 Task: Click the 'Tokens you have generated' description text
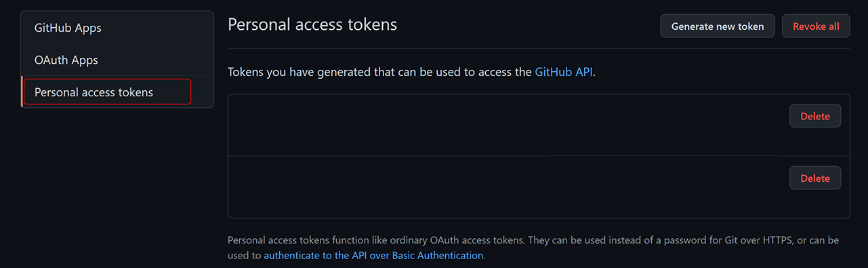coord(379,72)
